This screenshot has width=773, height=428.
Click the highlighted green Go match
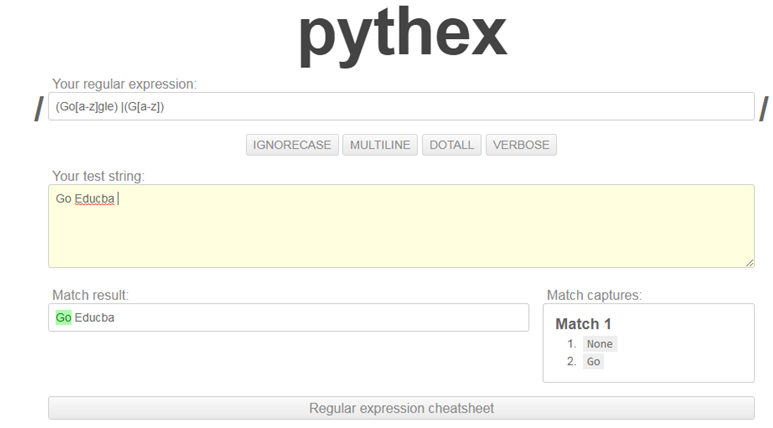[63, 318]
